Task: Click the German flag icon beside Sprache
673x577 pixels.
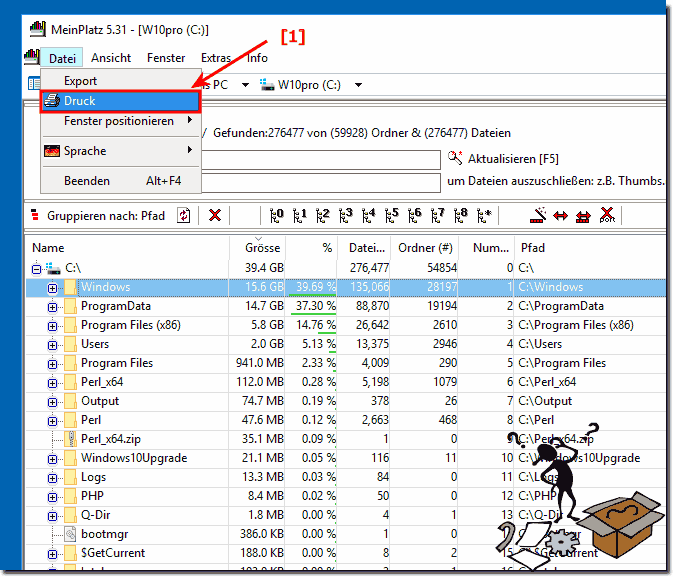Action: pos(52,151)
